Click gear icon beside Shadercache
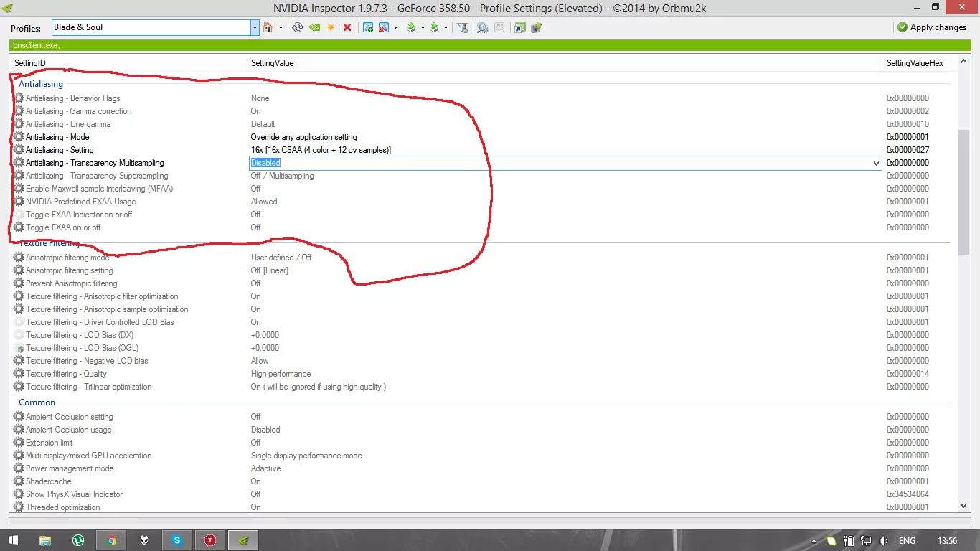The image size is (980, 551). (19, 481)
